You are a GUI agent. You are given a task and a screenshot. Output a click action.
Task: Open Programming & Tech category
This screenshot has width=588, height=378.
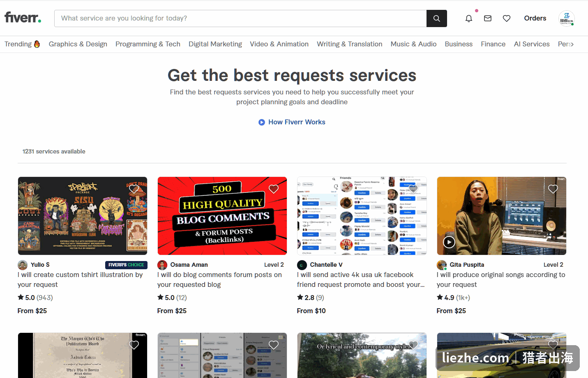(148, 44)
